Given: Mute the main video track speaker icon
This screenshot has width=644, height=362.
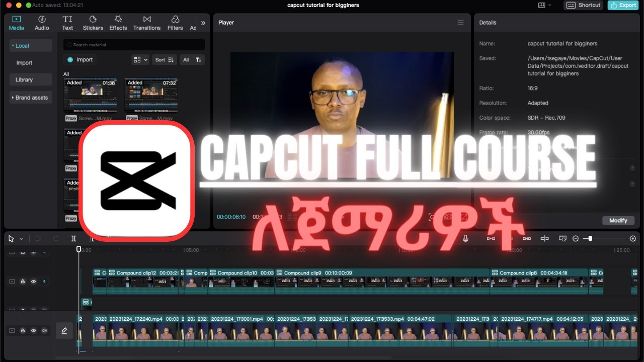Looking at the screenshot, I should tap(44, 330).
